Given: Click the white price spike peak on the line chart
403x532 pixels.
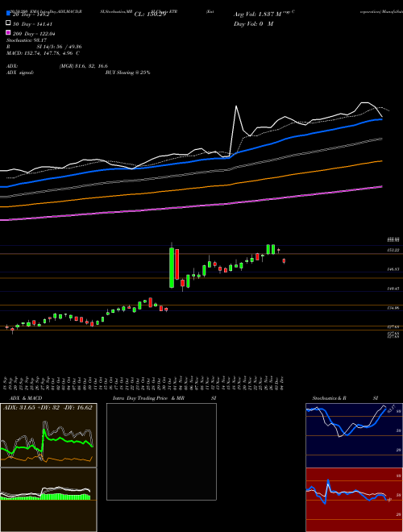Looking at the screenshot, I should point(236,106).
